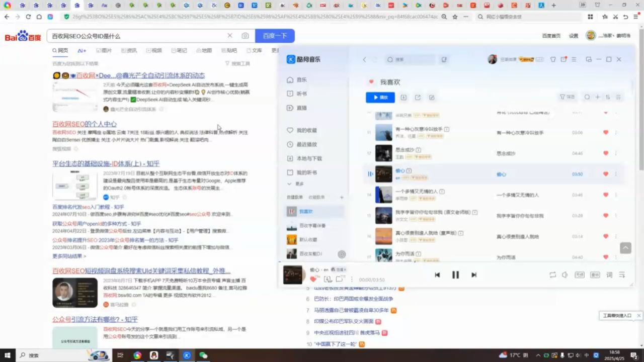This screenshot has height=362, width=644.
Task: Open 我的收藏 in Kugou sidebar
Action: [x=302, y=130]
